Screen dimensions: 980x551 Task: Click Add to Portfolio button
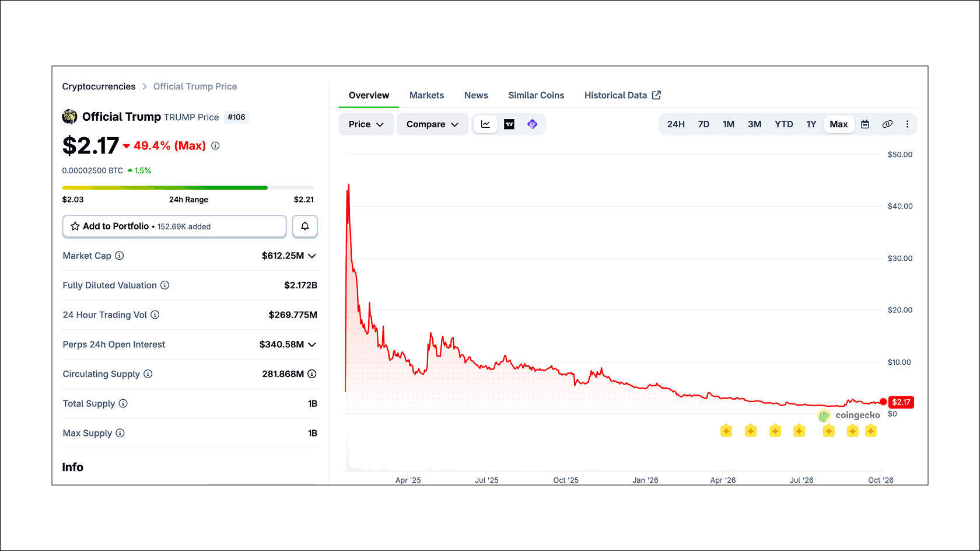[x=174, y=226]
